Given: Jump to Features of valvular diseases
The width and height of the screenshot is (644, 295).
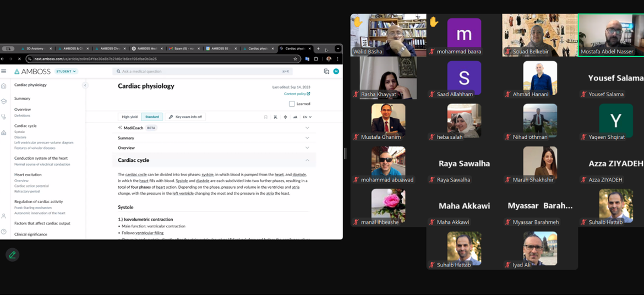Looking at the screenshot, I should [35, 148].
